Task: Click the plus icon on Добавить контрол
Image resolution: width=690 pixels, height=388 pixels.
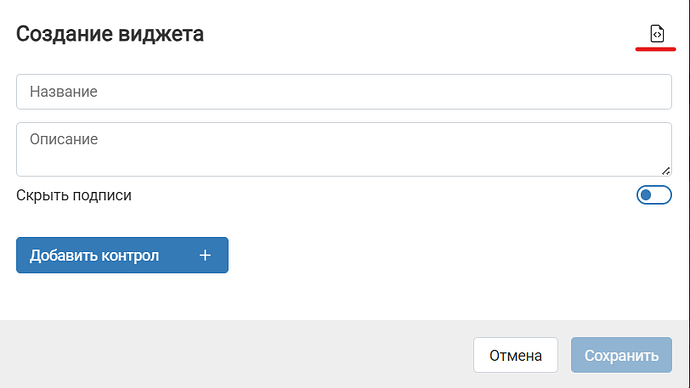Action: [x=205, y=255]
